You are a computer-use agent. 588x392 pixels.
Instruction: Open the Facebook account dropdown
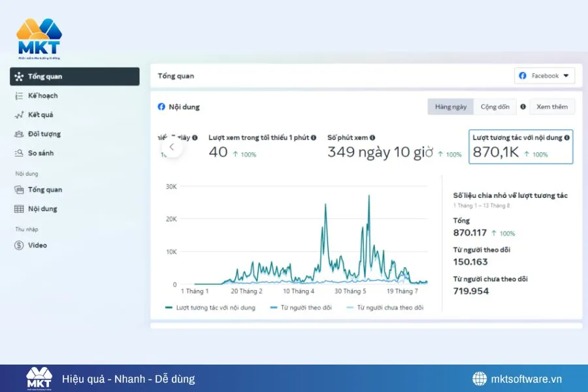[x=544, y=75]
